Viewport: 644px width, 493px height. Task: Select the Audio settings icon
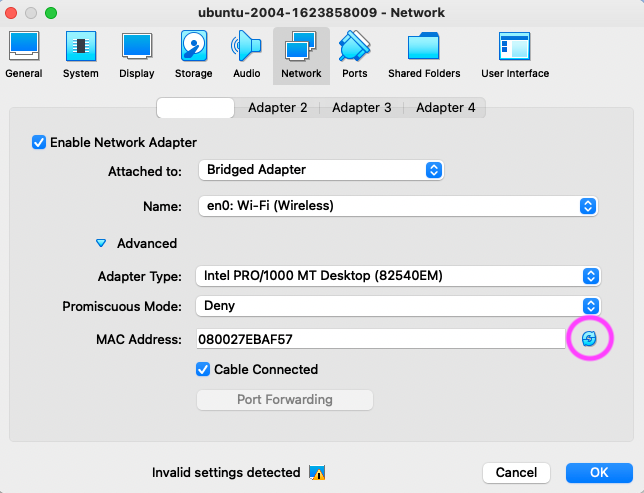[x=246, y=55]
